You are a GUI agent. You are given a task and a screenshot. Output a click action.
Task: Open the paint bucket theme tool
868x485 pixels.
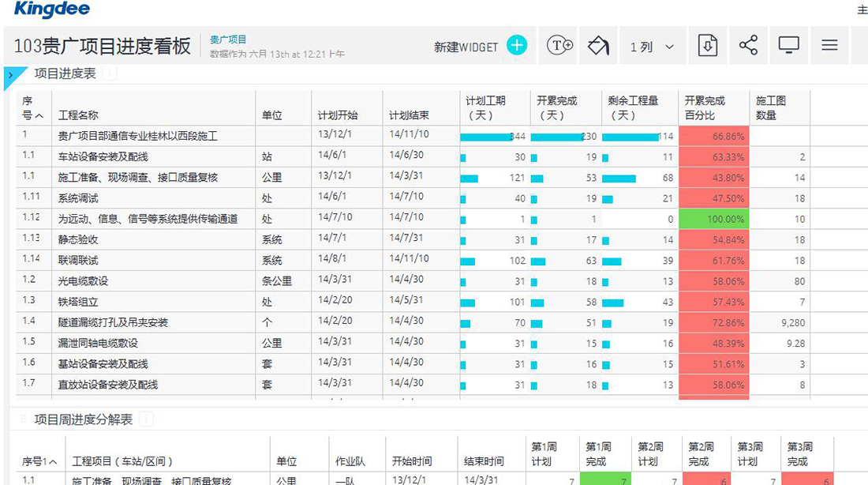(x=598, y=46)
